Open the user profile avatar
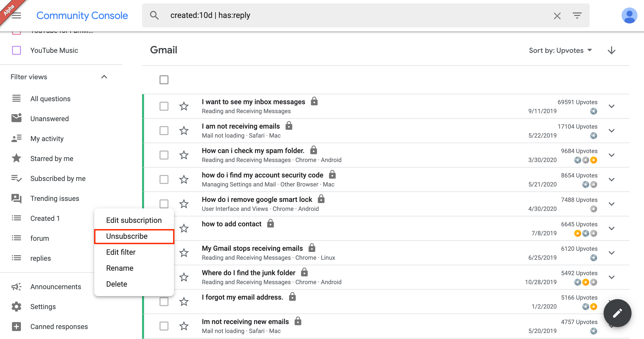 point(630,15)
